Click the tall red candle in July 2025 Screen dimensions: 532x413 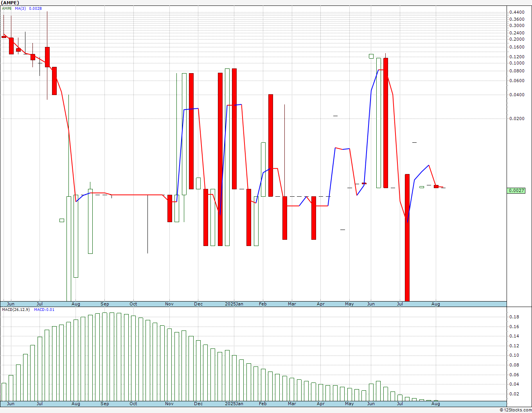click(407, 237)
